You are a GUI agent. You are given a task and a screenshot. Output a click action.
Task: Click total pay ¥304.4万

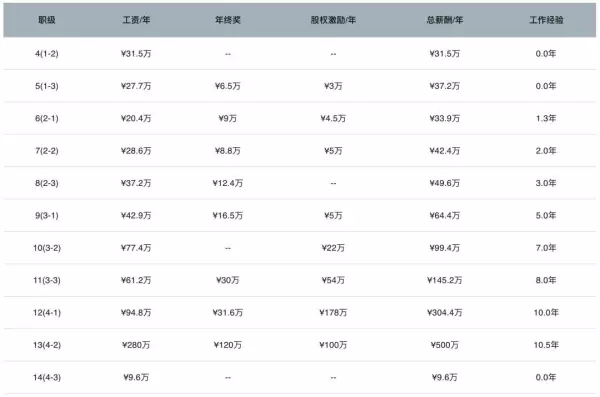pos(445,313)
